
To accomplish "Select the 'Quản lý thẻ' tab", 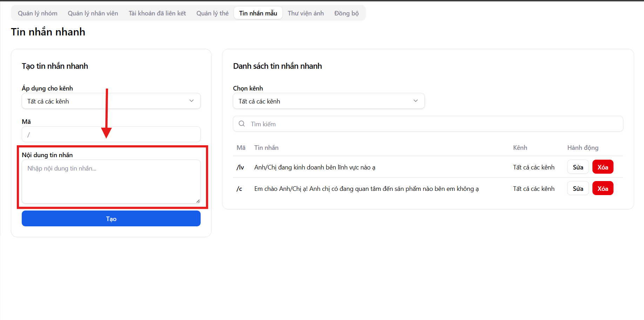I will click(x=212, y=13).
